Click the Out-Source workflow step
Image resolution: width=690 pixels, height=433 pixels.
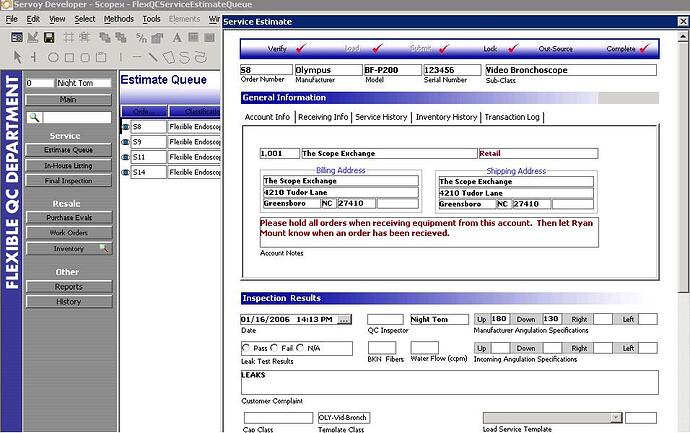pyautogui.click(x=555, y=49)
